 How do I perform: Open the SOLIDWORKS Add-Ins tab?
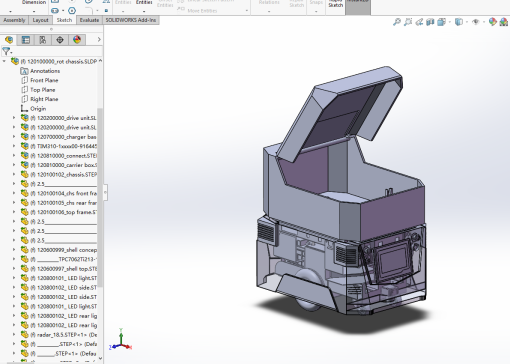pyautogui.click(x=131, y=20)
